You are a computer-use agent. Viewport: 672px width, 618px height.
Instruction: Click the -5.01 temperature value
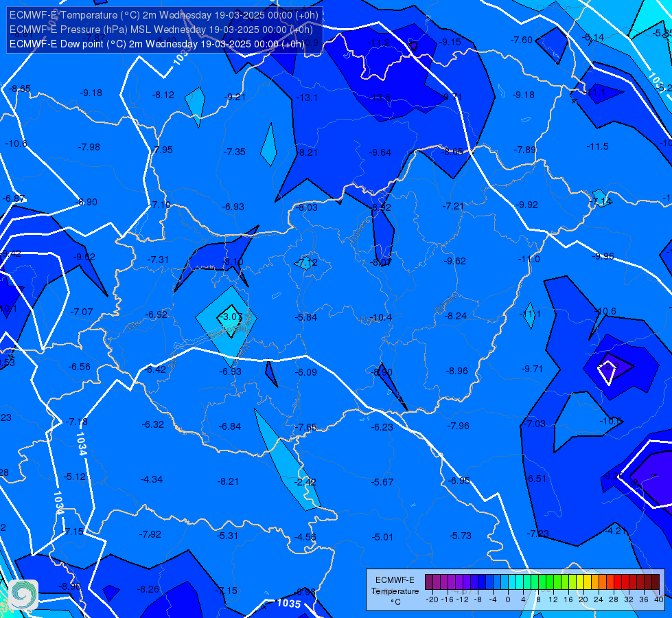382,537
